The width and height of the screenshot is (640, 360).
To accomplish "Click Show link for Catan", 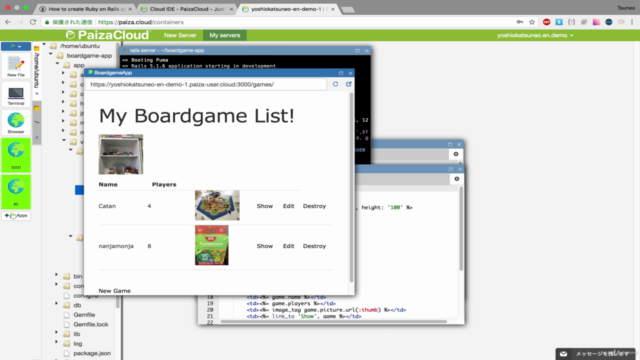I will pyautogui.click(x=264, y=206).
